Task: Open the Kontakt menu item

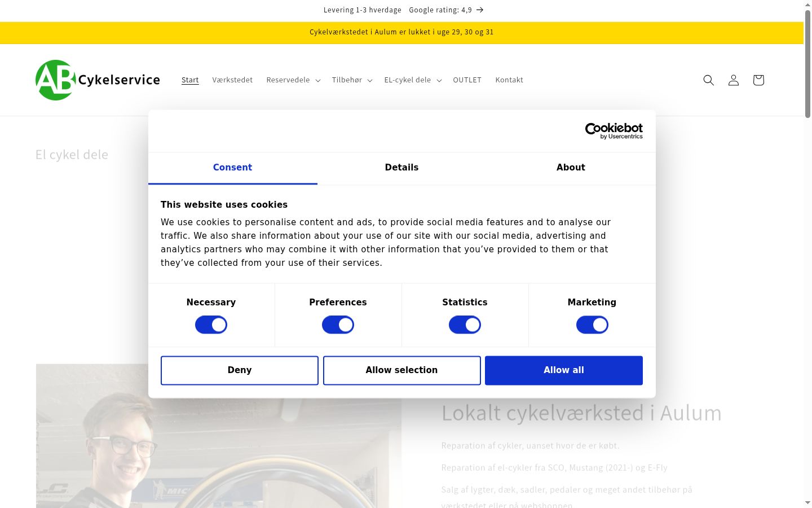Action: (509, 80)
